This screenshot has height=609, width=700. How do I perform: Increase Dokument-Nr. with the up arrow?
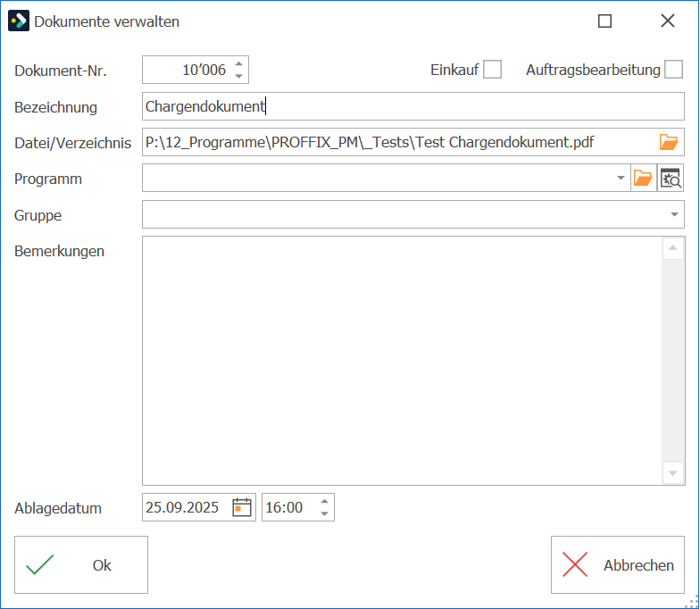pyautogui.click(x=239, y=64)
